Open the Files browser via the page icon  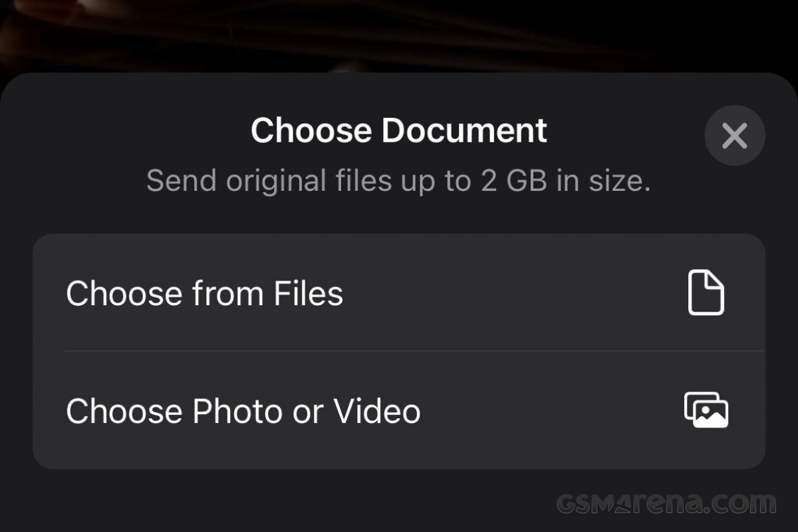706,293
